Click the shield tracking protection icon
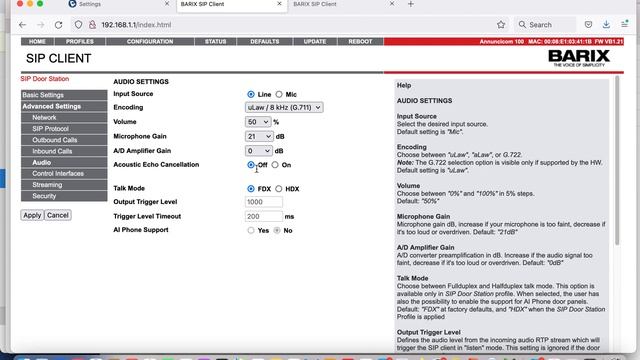 click(x=78, y=25)
